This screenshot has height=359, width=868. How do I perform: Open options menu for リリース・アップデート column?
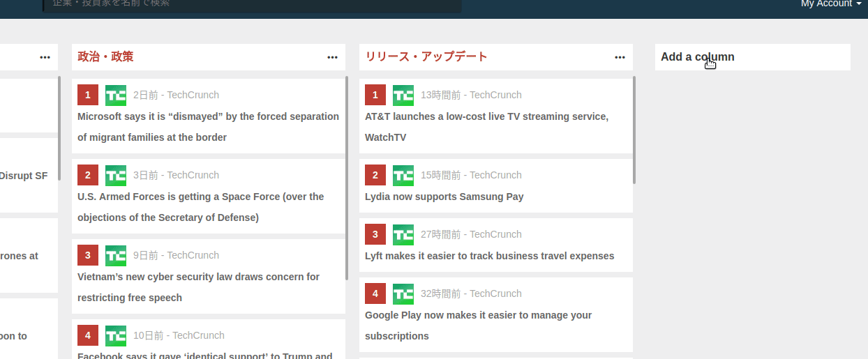click(620, 57)
